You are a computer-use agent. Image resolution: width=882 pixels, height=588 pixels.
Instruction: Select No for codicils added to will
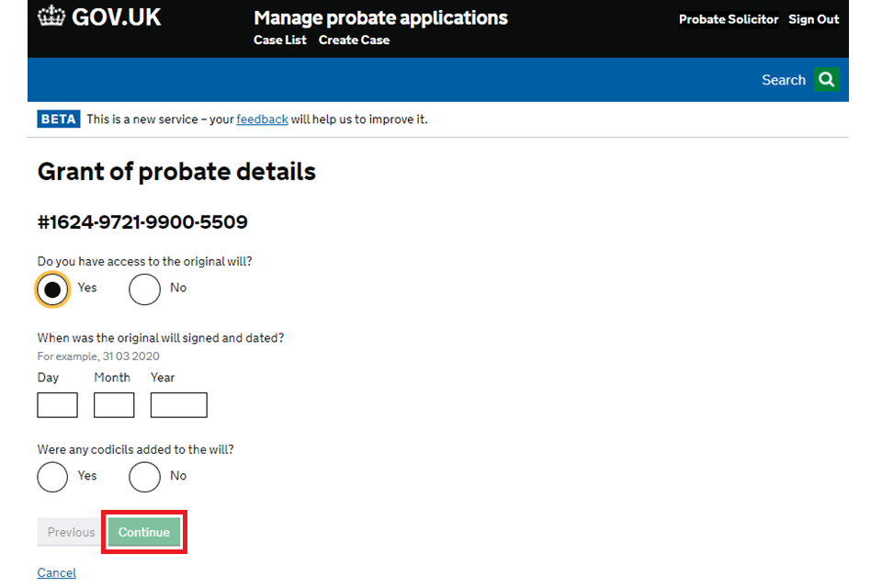pos(145,476)
